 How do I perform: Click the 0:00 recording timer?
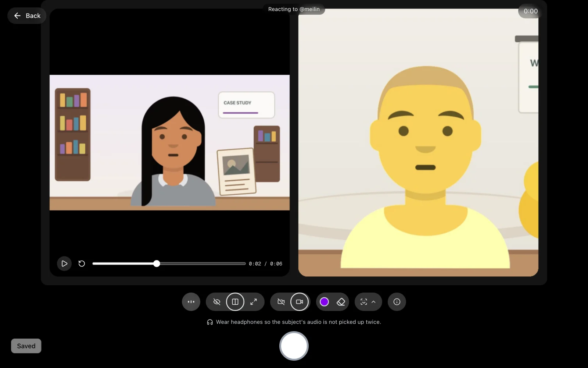tap(531, 11)
